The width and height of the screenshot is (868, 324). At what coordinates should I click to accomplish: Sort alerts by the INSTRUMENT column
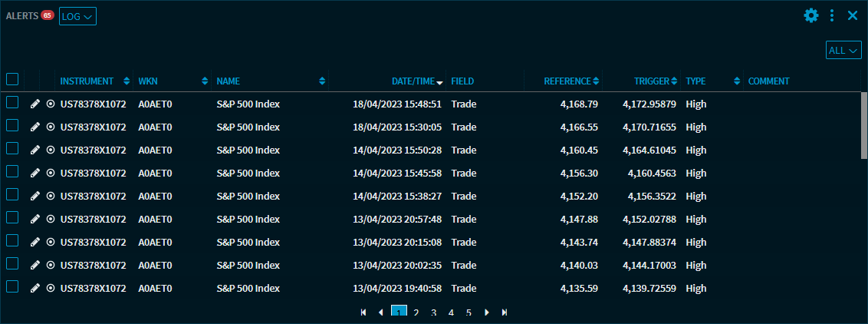(x=86, y=81)
